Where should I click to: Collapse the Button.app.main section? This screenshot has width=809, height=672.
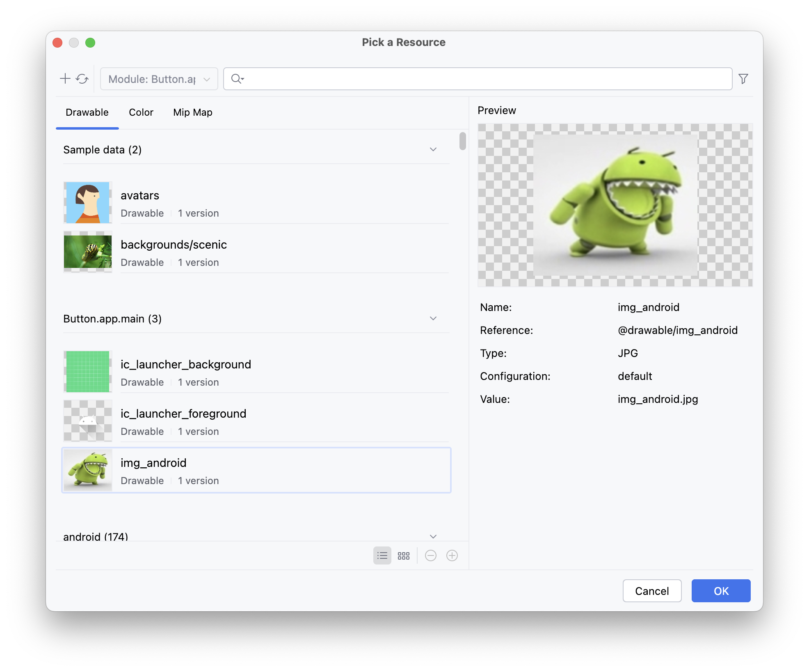pyautogui.click(x=433, y=318)
